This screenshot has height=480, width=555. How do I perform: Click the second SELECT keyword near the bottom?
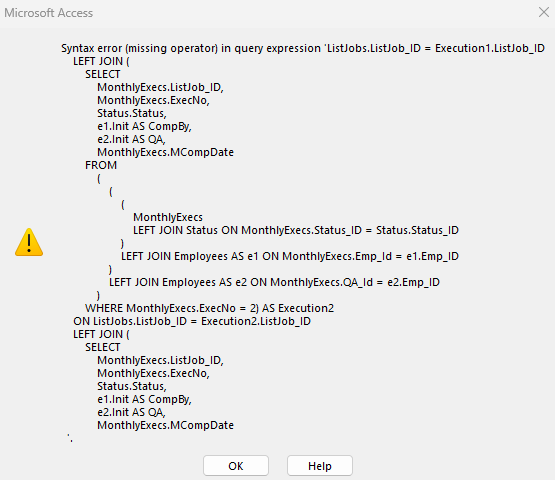coord(103,347)
